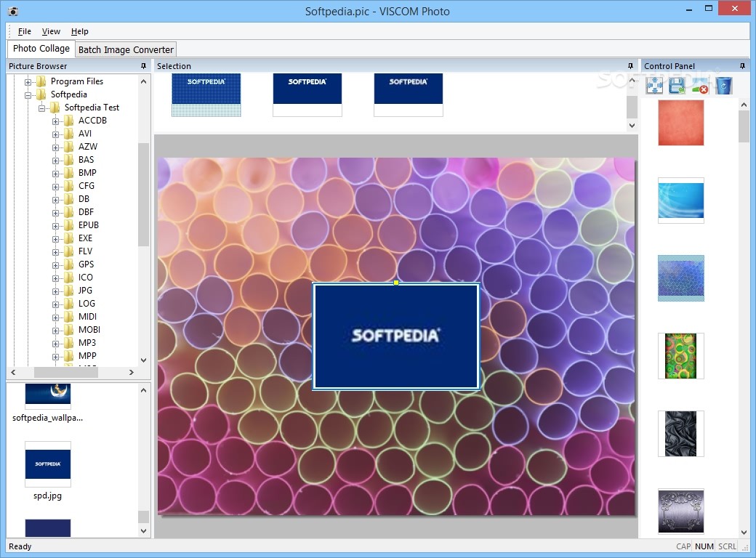Click the BMP folder icon
Image resolution: width=756 pixels, height=558 pixels.
pos(70,172)
